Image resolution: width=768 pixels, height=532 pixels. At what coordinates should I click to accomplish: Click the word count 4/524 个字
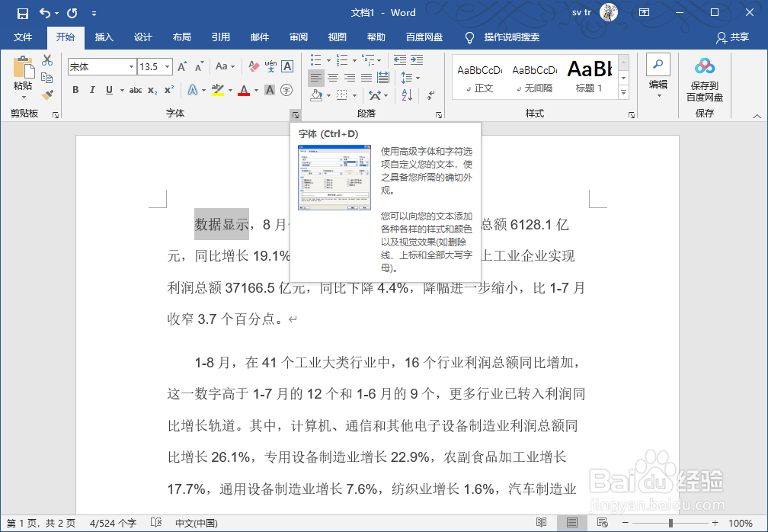pyautogui.click(x=113, y=523)
